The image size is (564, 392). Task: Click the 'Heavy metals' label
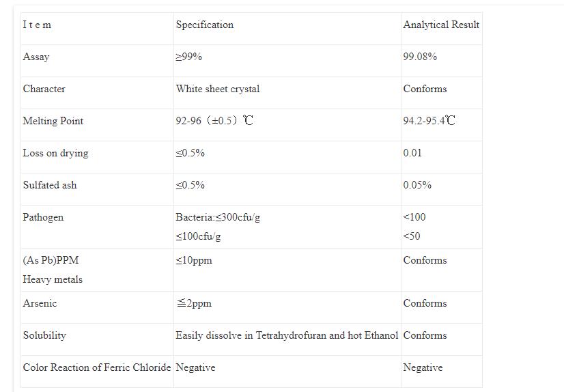(x=53, y=280)
